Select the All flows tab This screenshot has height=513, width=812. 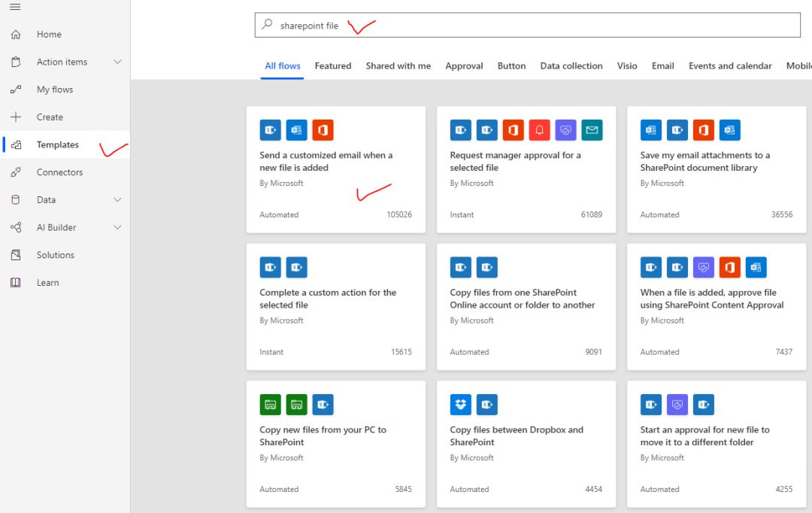(x=282, y=65)
